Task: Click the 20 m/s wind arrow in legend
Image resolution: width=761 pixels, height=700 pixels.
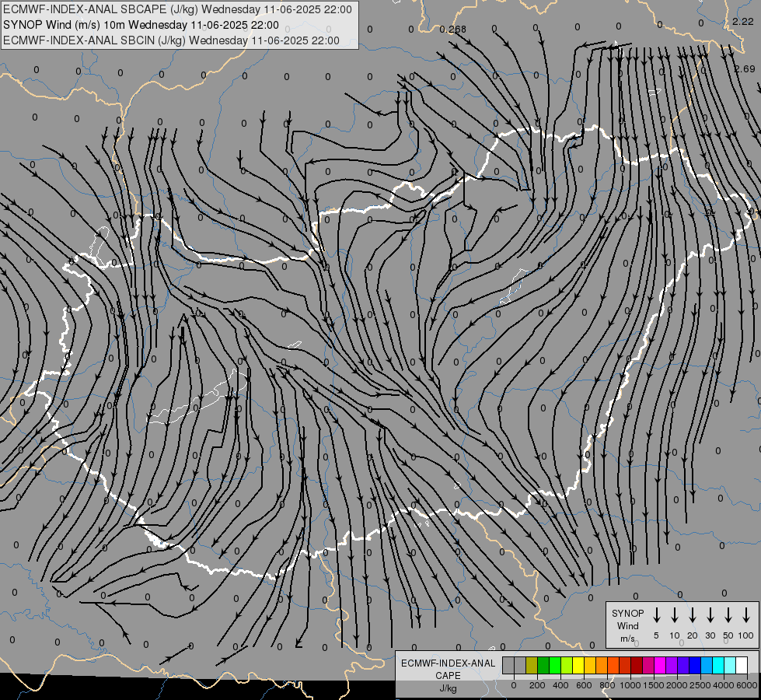Action: (692, 615)
